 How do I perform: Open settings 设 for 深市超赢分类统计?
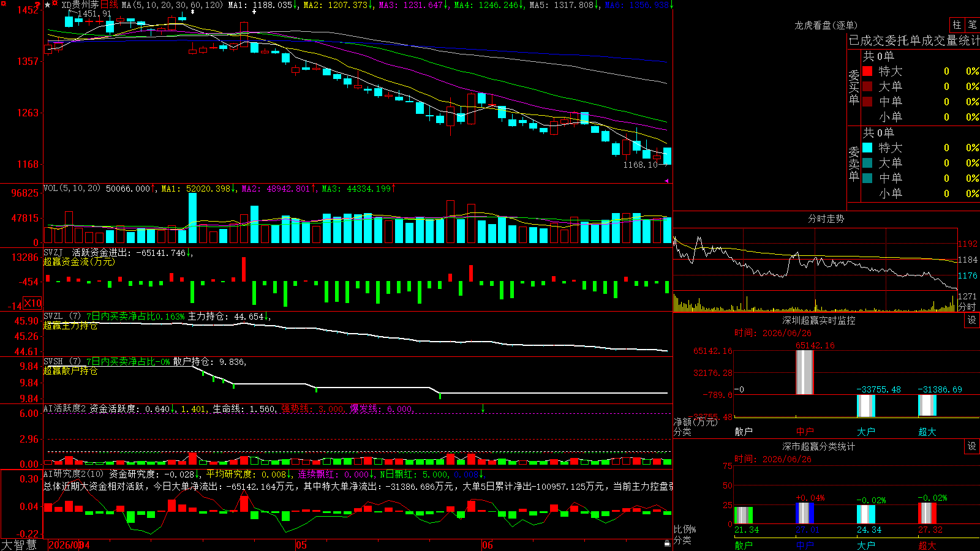[x=972, y=446]
